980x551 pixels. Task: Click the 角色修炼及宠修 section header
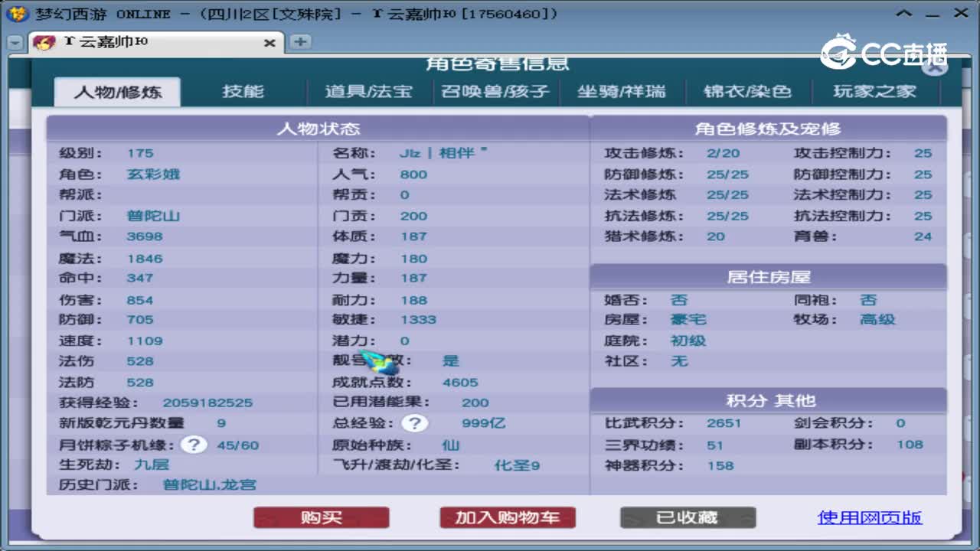(x=768, y=129)
